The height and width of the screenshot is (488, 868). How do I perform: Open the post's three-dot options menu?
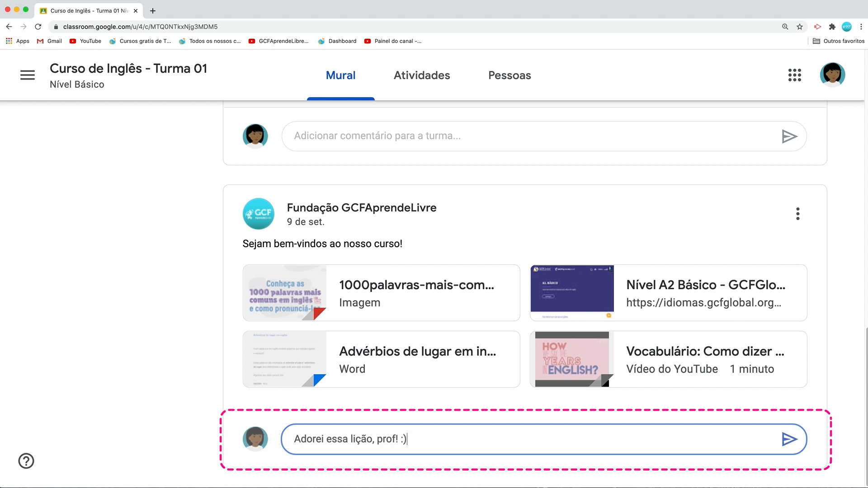tap(797, 214)
